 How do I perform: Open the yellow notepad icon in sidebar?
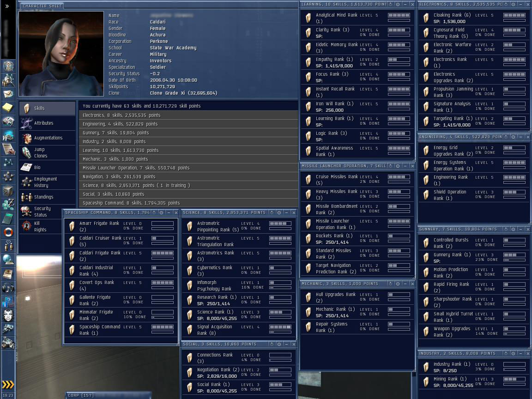(8, 108)
